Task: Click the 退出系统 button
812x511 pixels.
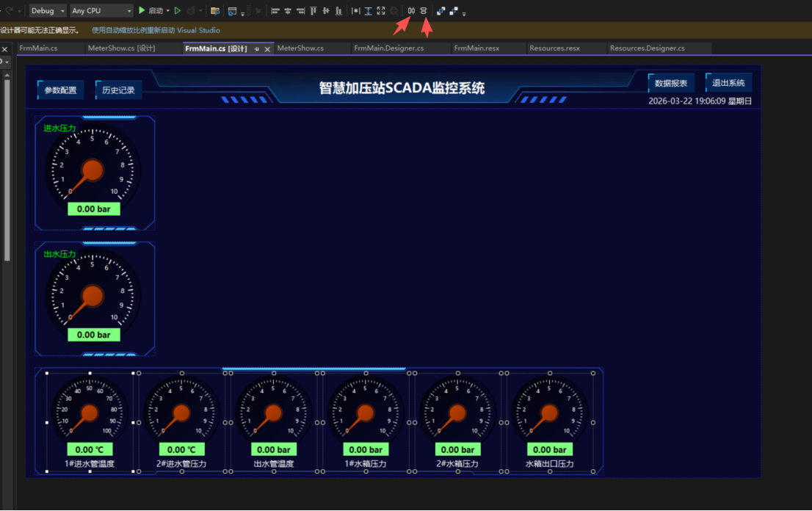Action: click(728, 83)
